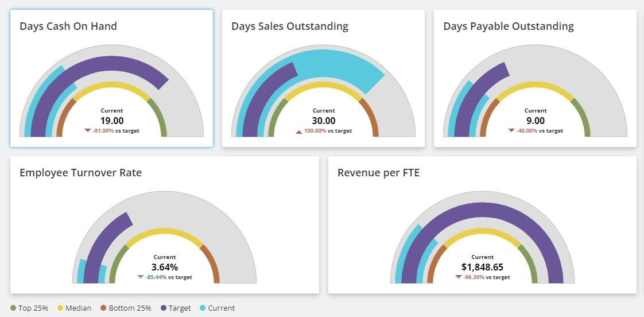Click yellow median arc in Days Cash On Hand
The height and width of the screenshot is (317, 644).
[112, 84]
